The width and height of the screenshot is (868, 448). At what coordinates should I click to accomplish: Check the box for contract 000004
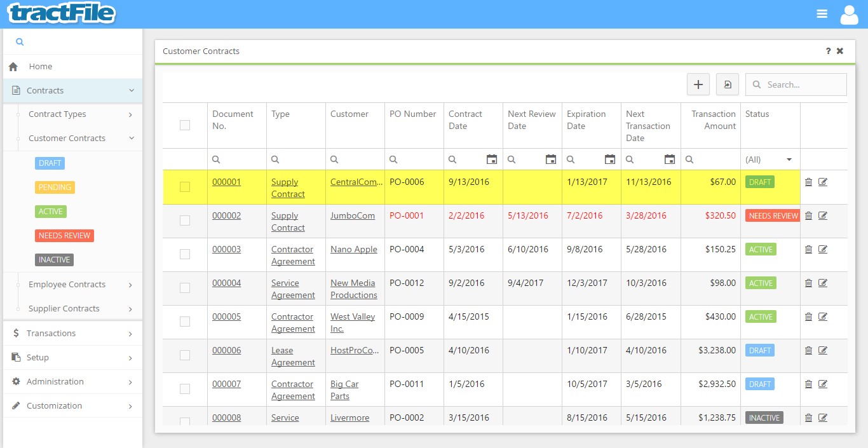pyautogui.click(x=185, y=288)
